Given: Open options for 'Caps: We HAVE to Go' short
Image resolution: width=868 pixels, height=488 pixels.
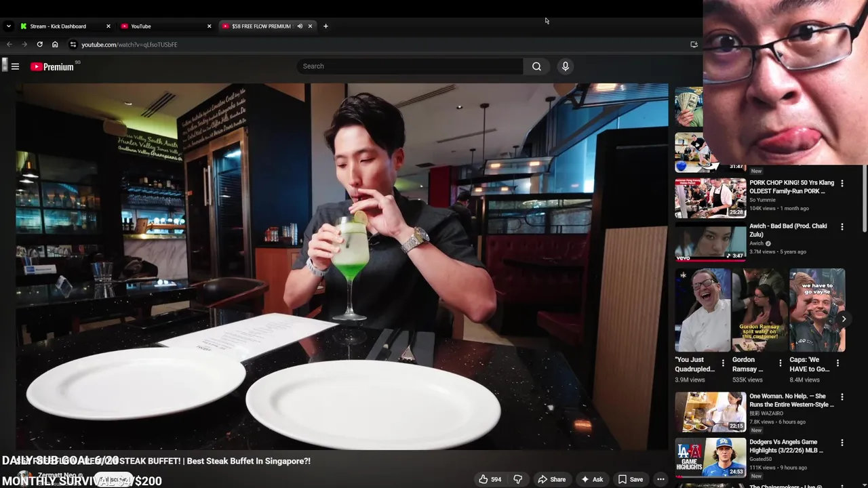Looking at the screenshot, I should point(837,363).
